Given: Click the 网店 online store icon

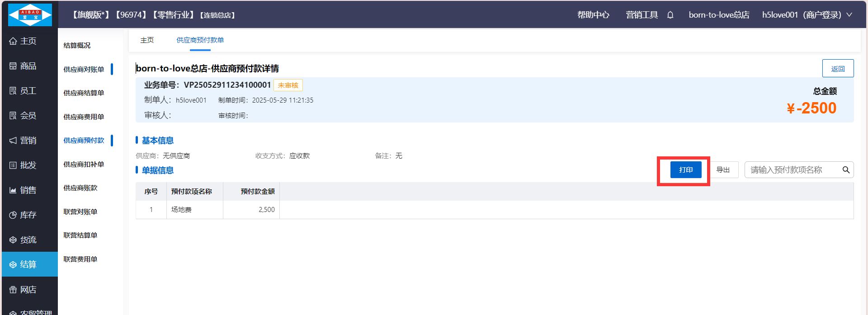Looking at the screenshot, I should point(13,290).
